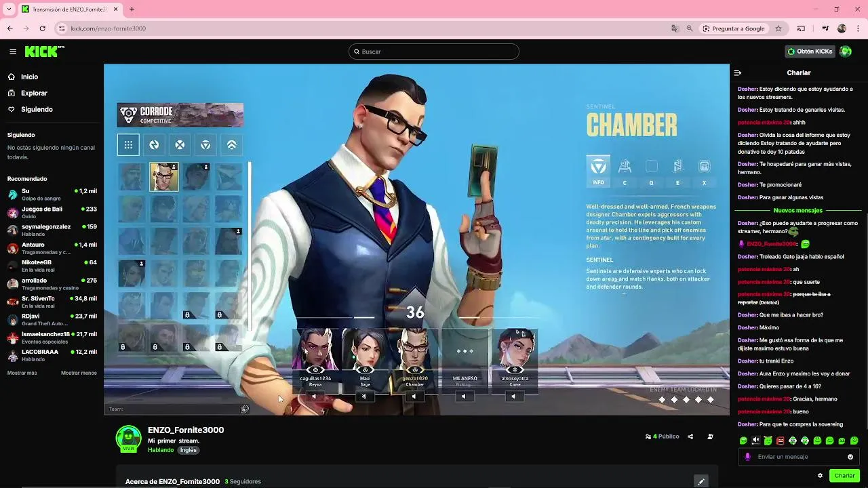
Task: Open recommended channel Antauro
Action: coord(52,248)
